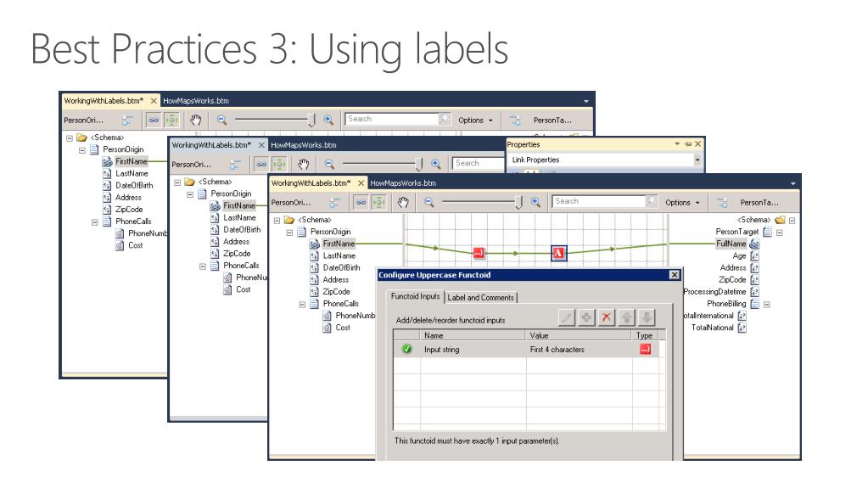Click the destination tree view icon in the back-left window toolbar
Screen dimensions: 868x488
coord(515,121)
